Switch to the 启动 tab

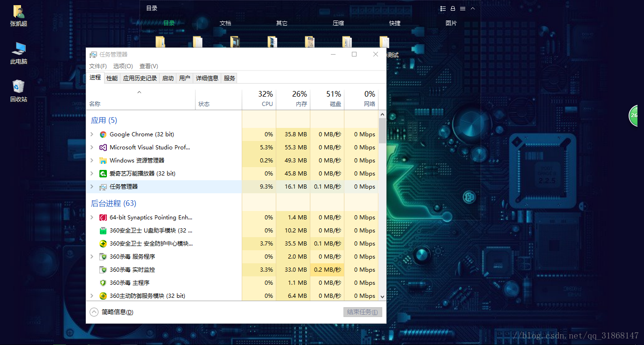tap(168, 78)
